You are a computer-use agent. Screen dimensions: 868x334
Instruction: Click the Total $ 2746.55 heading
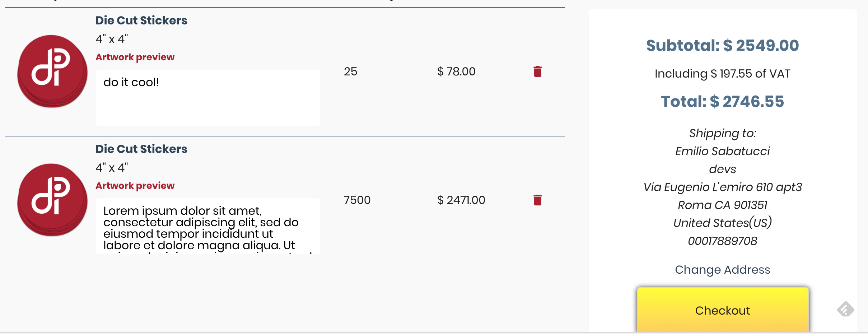(722, 102)
